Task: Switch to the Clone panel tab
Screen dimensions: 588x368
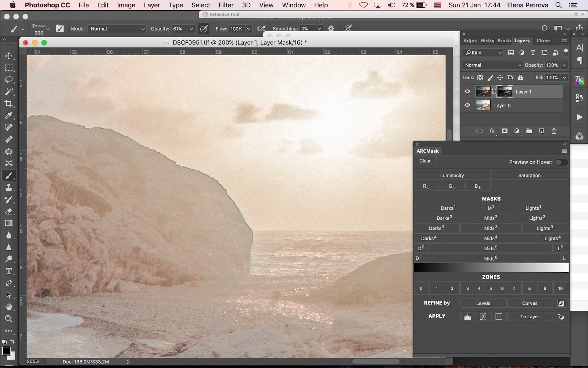Action: pos(543,40)
